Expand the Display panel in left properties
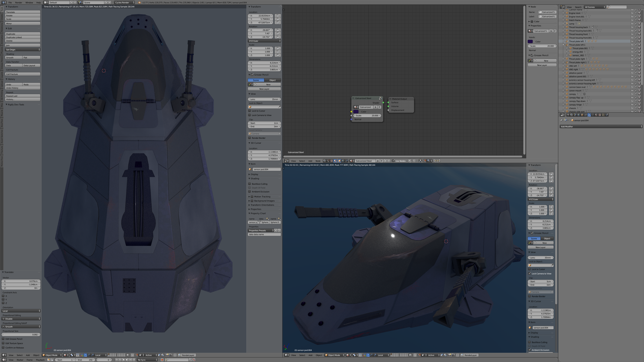Screen dimensions: 644x362 point(249,174)
